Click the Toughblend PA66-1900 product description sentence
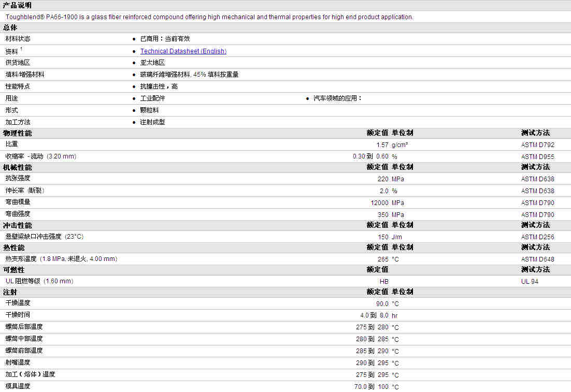 [x=209, y=17]
